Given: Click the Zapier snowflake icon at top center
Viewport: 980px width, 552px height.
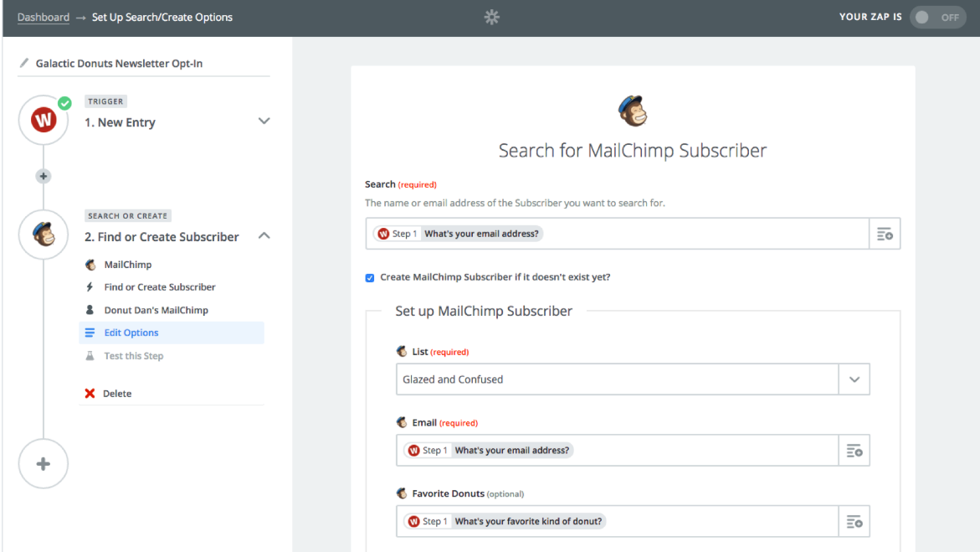Looking at the screenshot, I should (491, 17).
